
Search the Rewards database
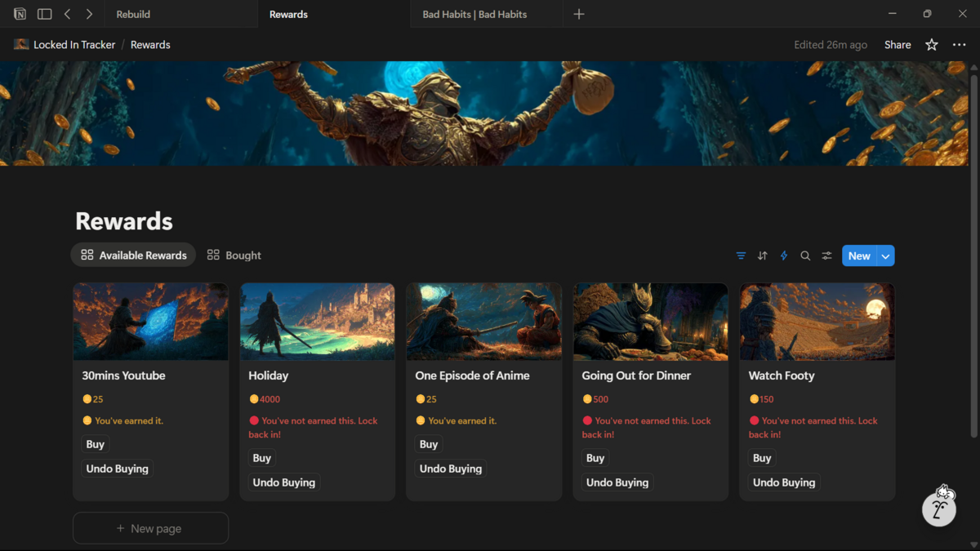point(805,256)
